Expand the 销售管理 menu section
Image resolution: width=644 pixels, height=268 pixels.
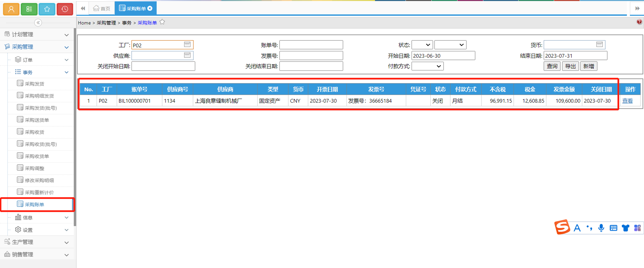(37, 254)
